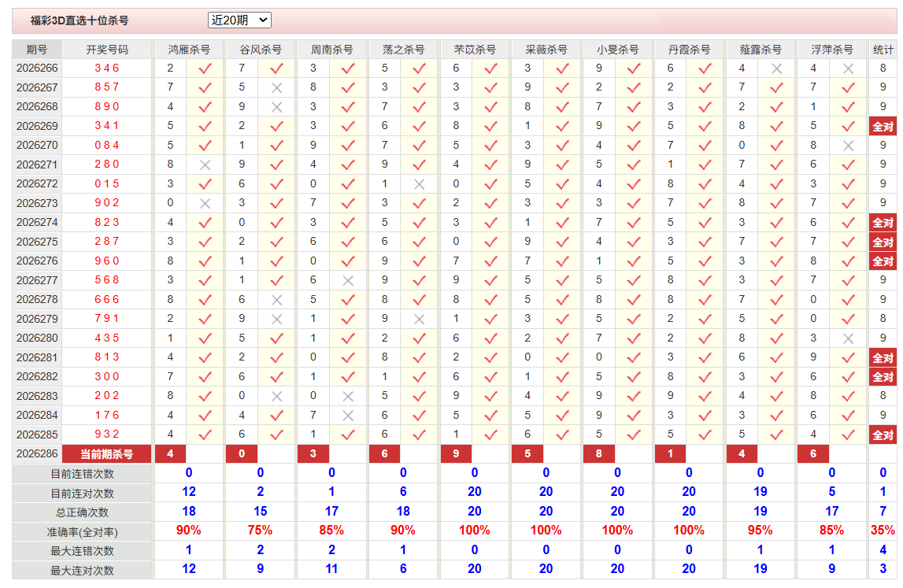Open the 近20期 period dropdown

point(239,20)
